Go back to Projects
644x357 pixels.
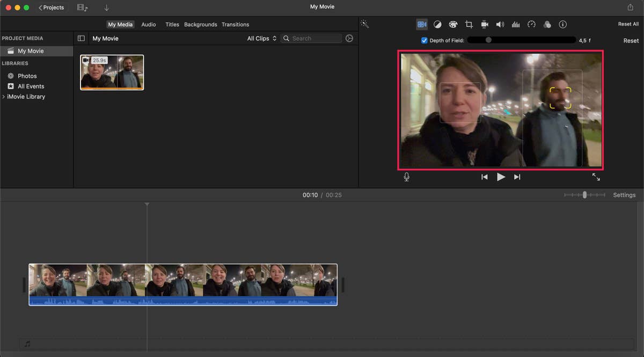(x=52, y=8)
